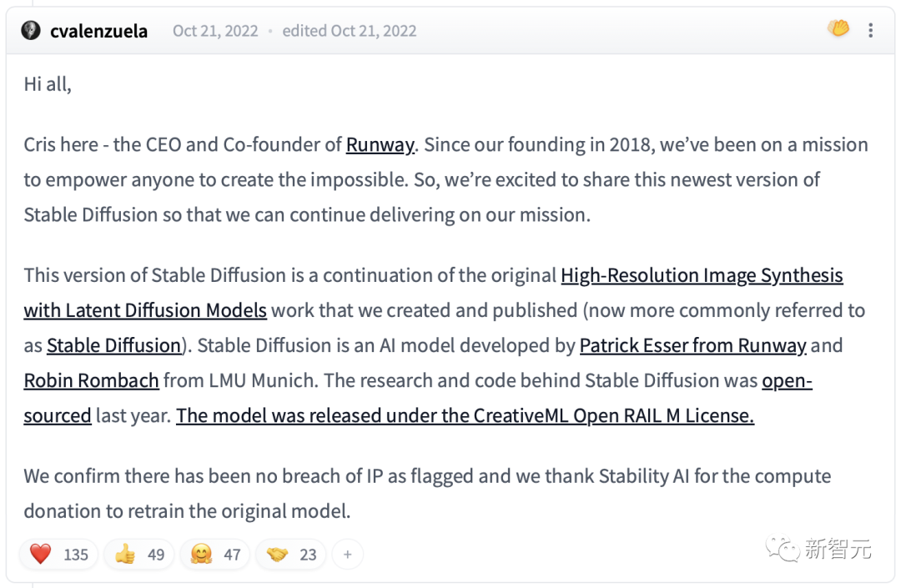
Task: Open Robin Rombach's link
Action: click(x=91, y=380)
